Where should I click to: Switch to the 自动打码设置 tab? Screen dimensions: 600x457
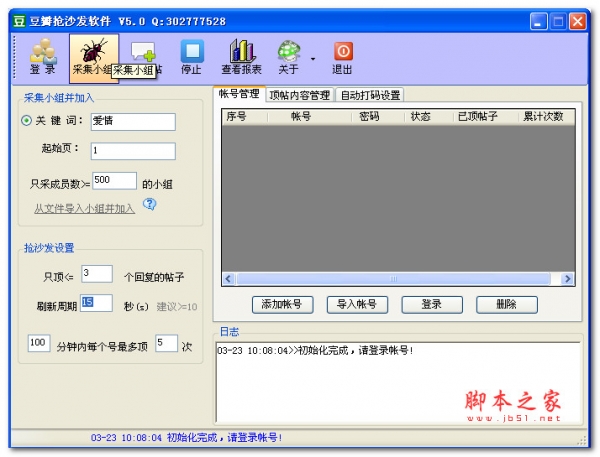[370, 95]
